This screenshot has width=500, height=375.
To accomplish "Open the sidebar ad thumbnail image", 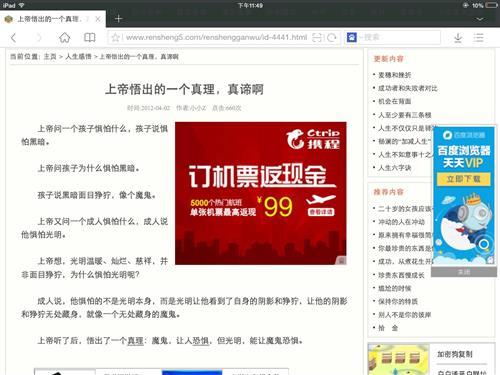I will click(x=399, y=360).
